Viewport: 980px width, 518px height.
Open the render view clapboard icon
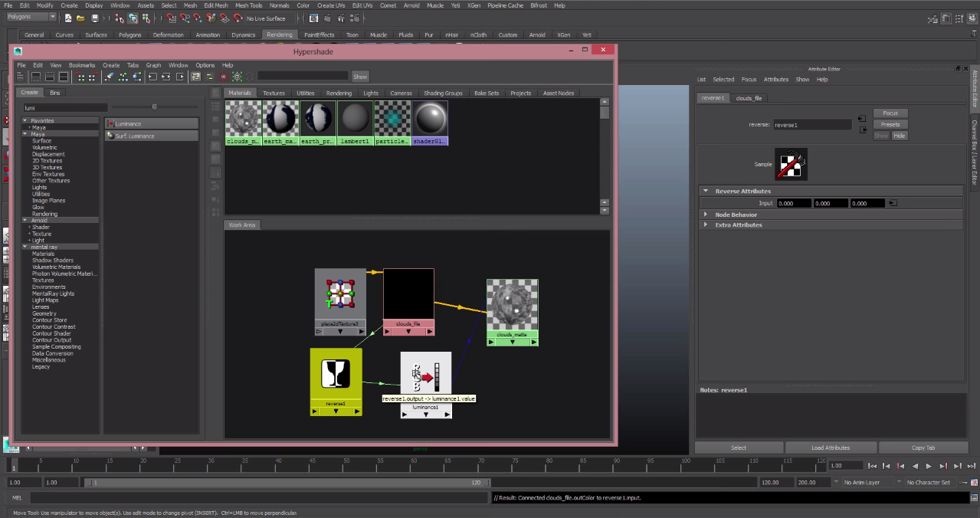313,18
